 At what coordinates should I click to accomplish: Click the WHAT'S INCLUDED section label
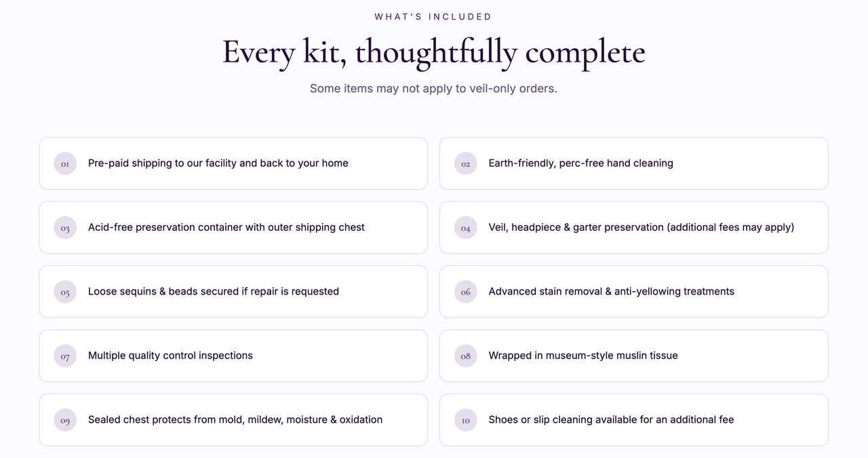pyautogui.click(x=433, y=16)
